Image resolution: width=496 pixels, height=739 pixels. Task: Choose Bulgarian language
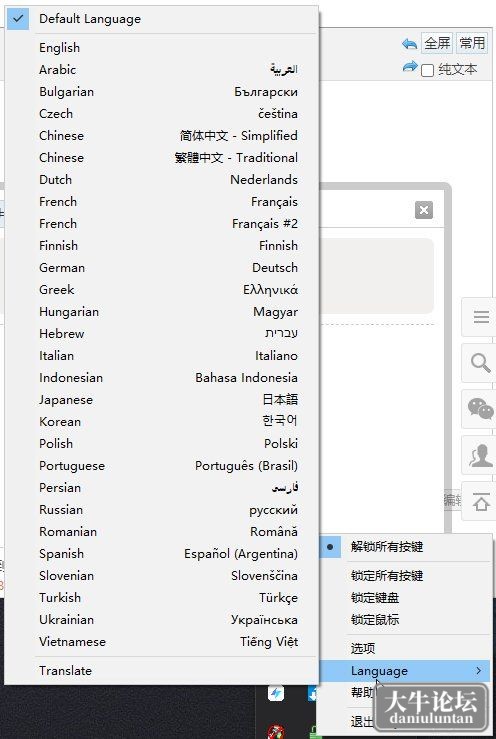[x=162, y=92]
